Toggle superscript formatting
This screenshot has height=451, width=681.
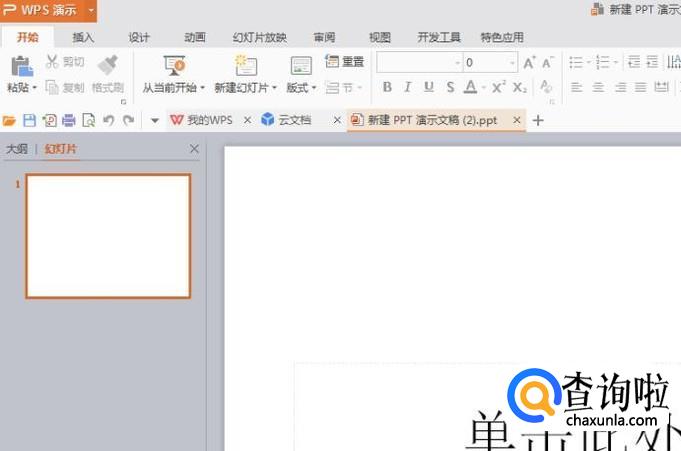[499, 87]
